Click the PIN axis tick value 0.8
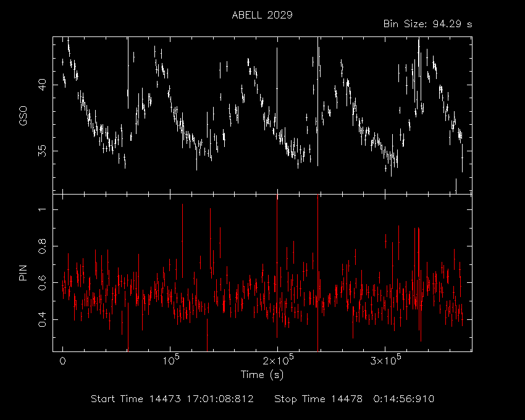The width and height of the screenshot is (525, 420). click(42, 246)
